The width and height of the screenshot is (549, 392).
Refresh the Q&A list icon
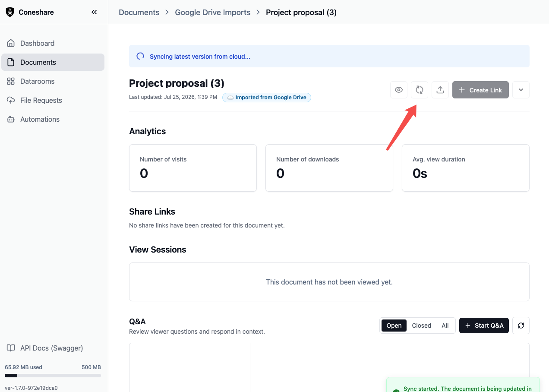pyautogui.click(x=521, y=326)
